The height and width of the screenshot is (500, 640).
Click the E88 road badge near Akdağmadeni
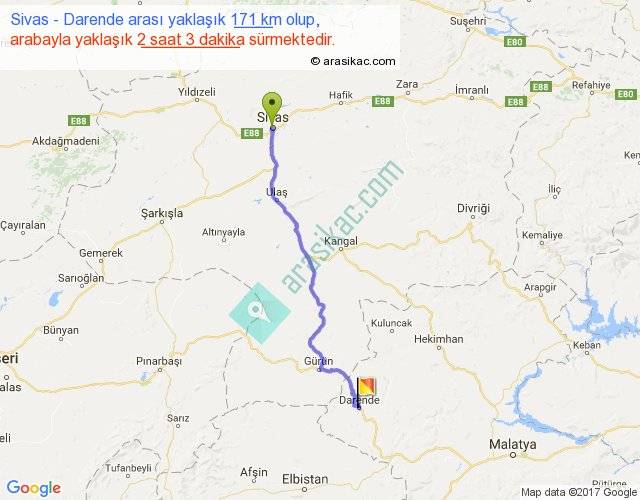(x=78, y=121)
